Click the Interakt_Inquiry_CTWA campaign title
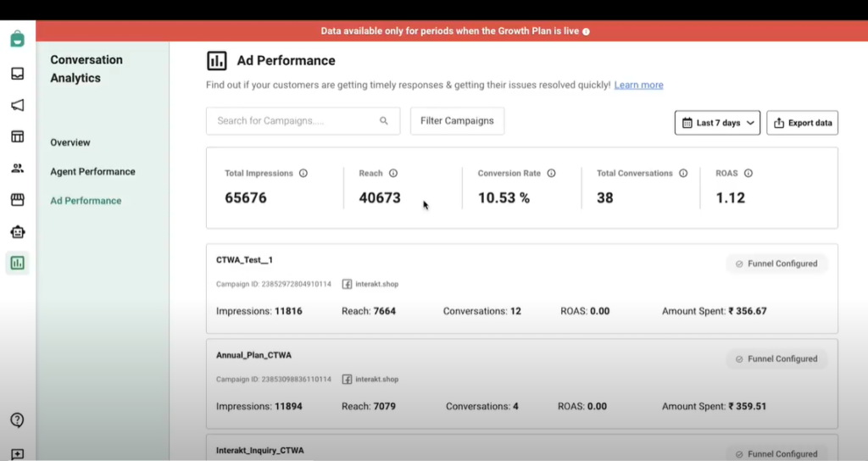 point(259,450)
